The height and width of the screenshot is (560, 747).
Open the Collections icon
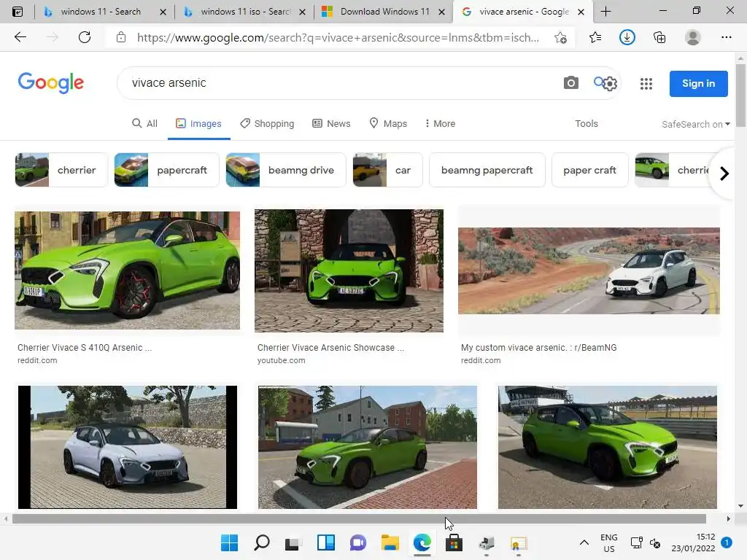659,37
